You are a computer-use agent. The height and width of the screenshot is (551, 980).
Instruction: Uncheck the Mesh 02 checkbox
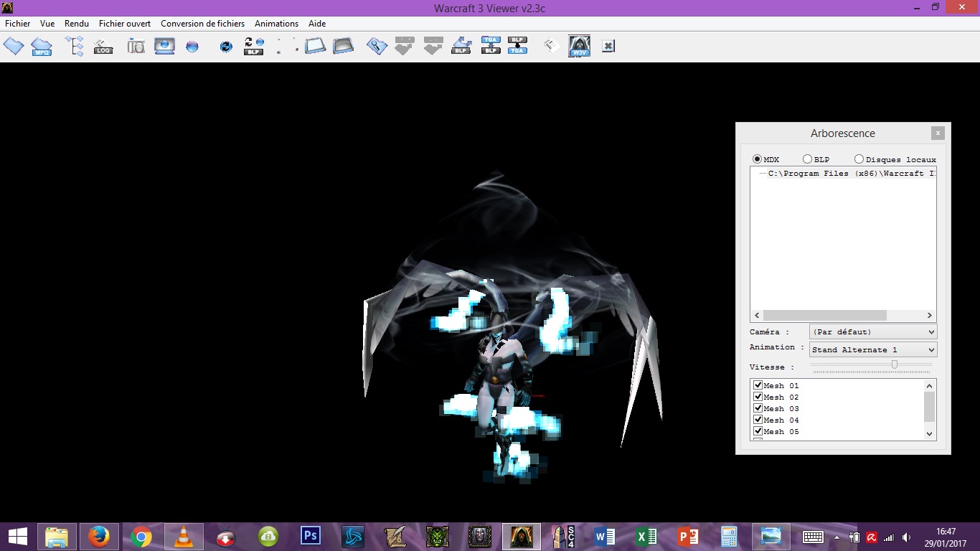pyautogui.click(x=758, y=397)
